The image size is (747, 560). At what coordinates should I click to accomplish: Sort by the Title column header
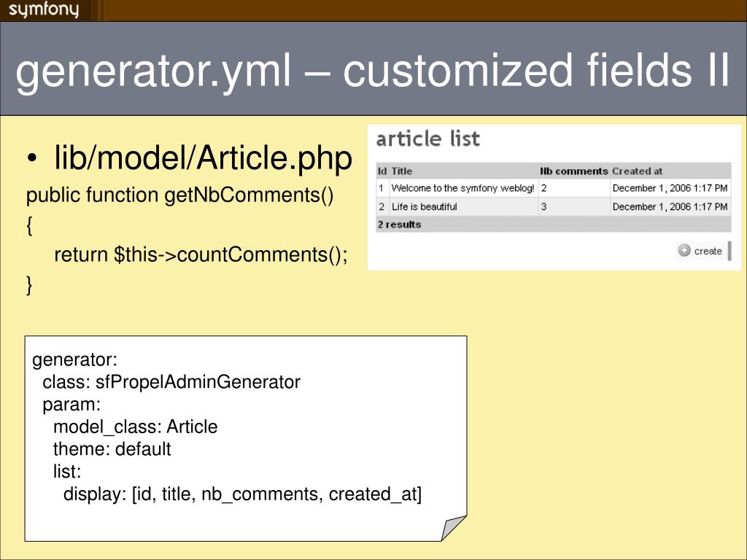point(402,171)
